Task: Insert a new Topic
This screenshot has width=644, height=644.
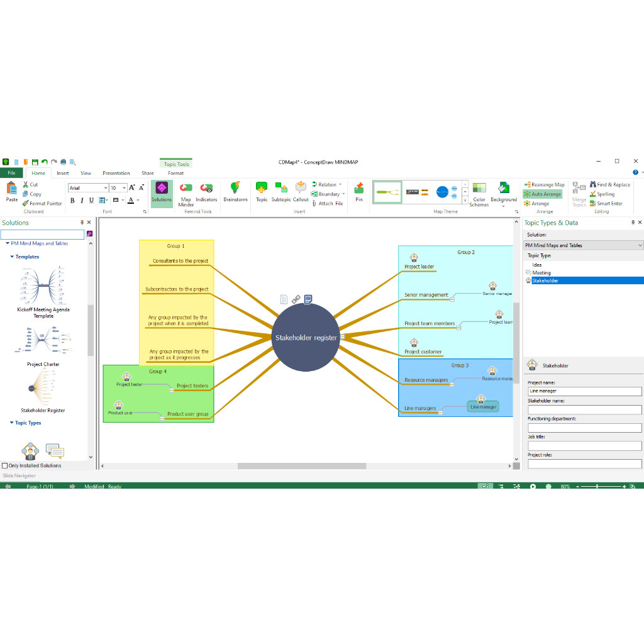Action: (262, 192)
